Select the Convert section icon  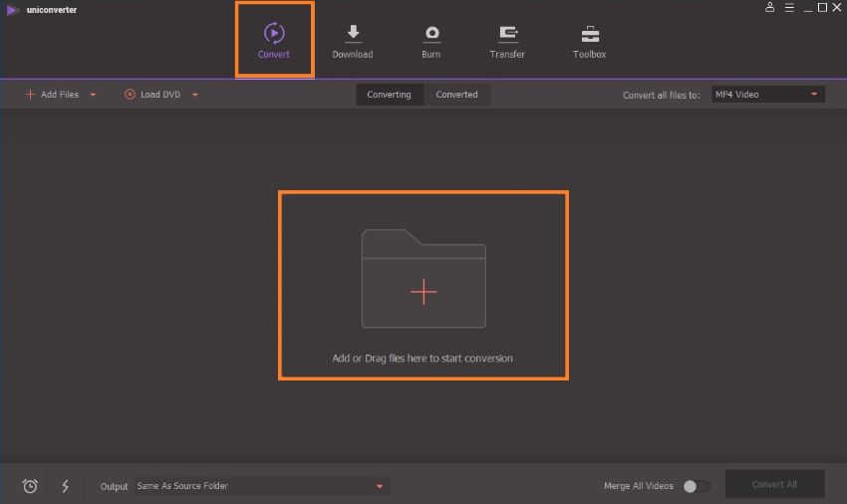coord(274,33)
